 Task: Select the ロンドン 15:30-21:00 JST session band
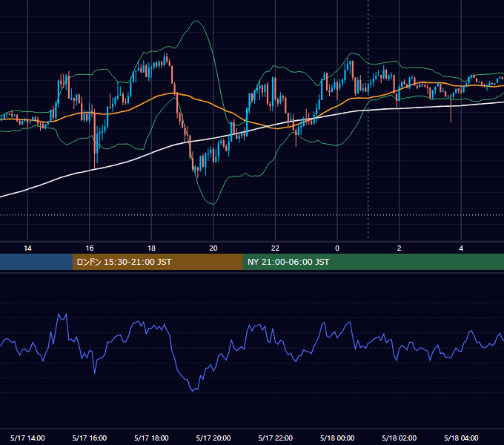[157, 262]
